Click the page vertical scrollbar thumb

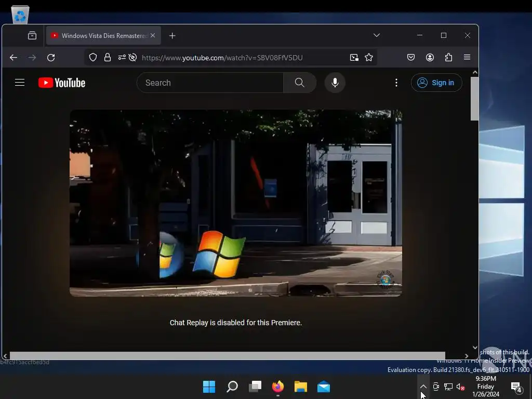pyautogui.click(x=475, y=98)
